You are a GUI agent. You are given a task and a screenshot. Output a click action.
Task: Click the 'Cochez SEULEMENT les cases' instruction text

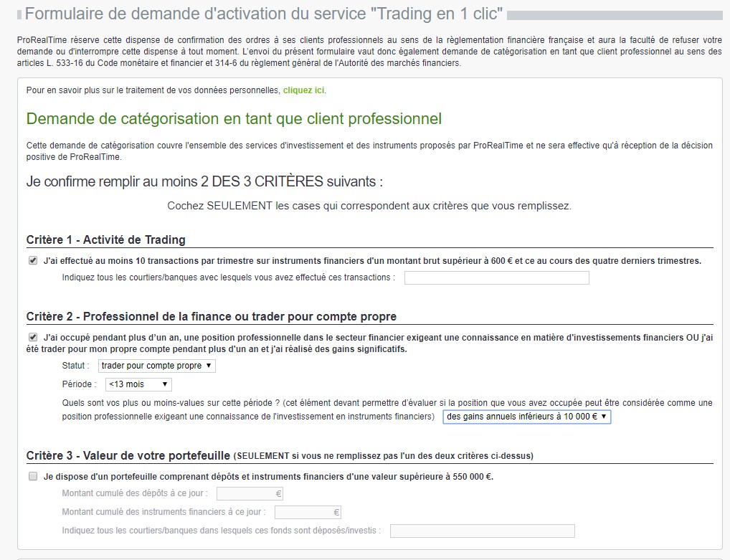369,206
